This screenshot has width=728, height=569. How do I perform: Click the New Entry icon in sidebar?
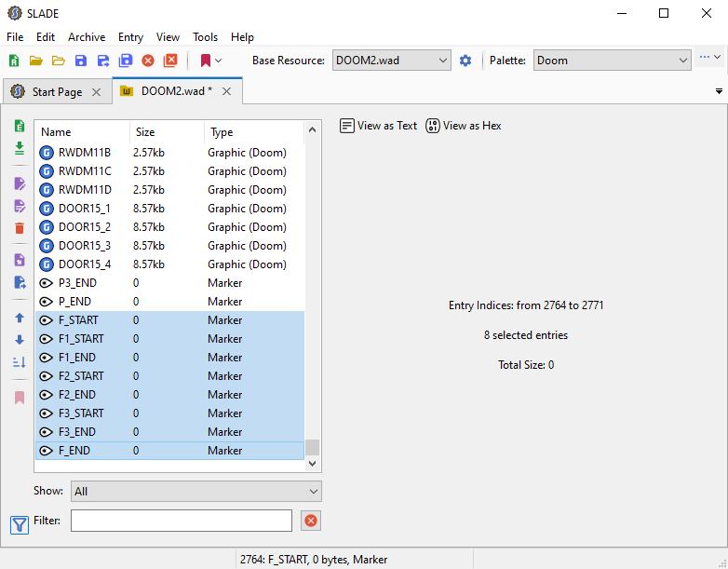pos(20,126)
